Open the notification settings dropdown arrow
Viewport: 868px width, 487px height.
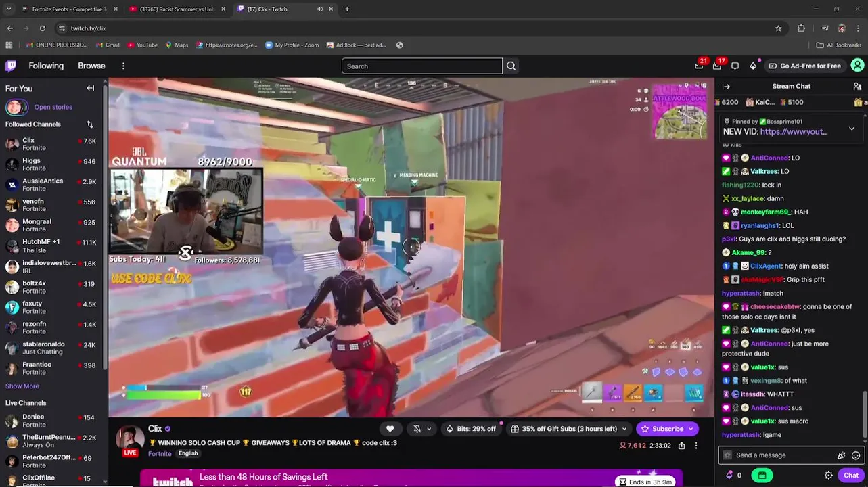coord(429,429)
